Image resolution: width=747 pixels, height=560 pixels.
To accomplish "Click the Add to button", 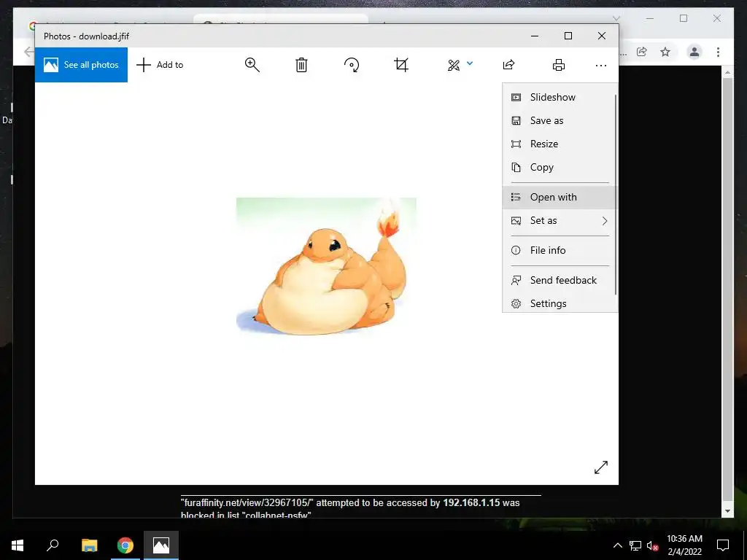I will point(160,65).
